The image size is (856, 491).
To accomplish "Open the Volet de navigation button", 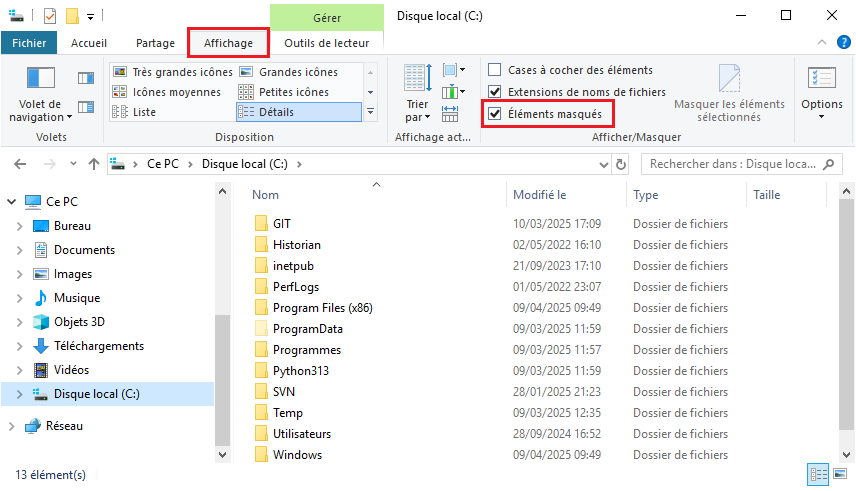I will [40, 94].
